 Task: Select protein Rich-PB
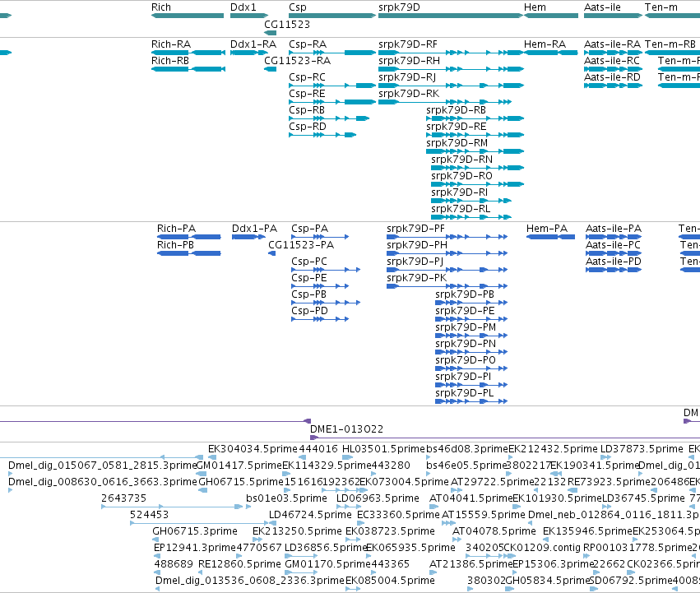189,253
